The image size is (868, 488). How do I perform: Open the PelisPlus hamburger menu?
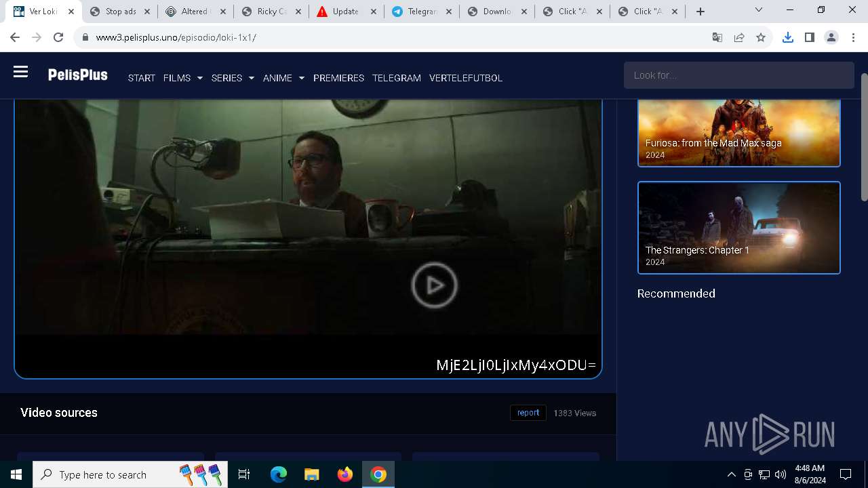point(20,71)
